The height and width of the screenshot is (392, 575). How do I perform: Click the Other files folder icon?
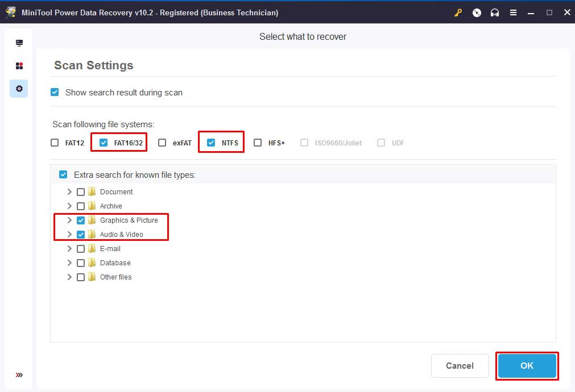[92, 277]
